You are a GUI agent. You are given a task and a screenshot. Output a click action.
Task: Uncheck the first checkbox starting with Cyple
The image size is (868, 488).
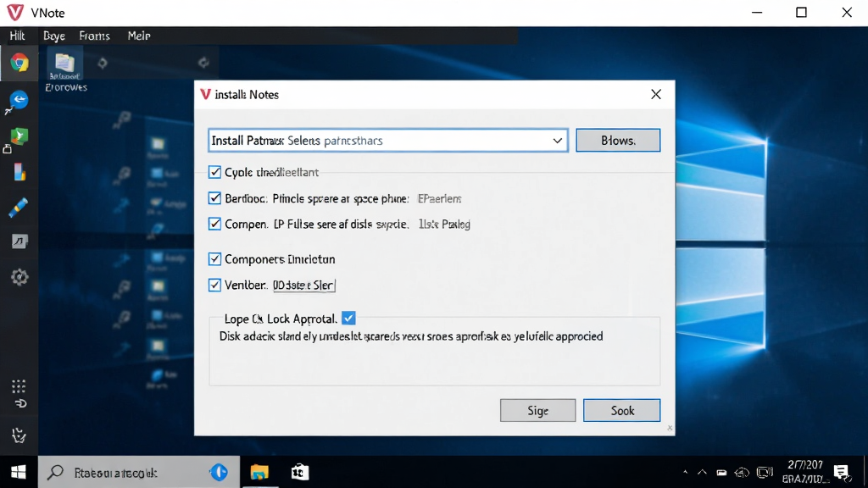[x=214, y=172]
